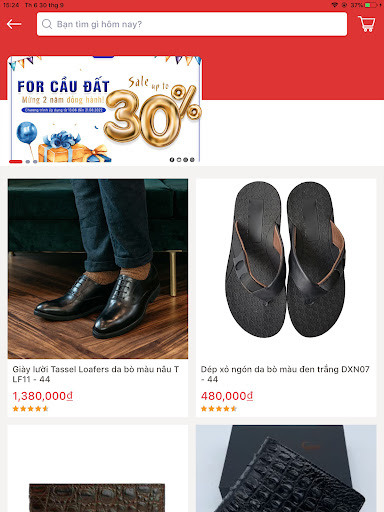Tap the Wi-Fi status icon
This screenshot has width=384, height=512.
(335, 5)
